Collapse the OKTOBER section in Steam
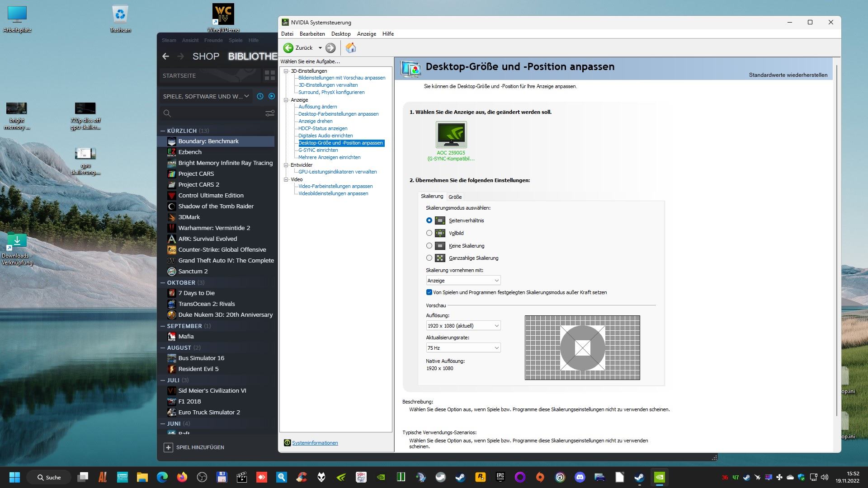Image resolution: width=868 pixels, height=488 pixels. pos(163,282)
